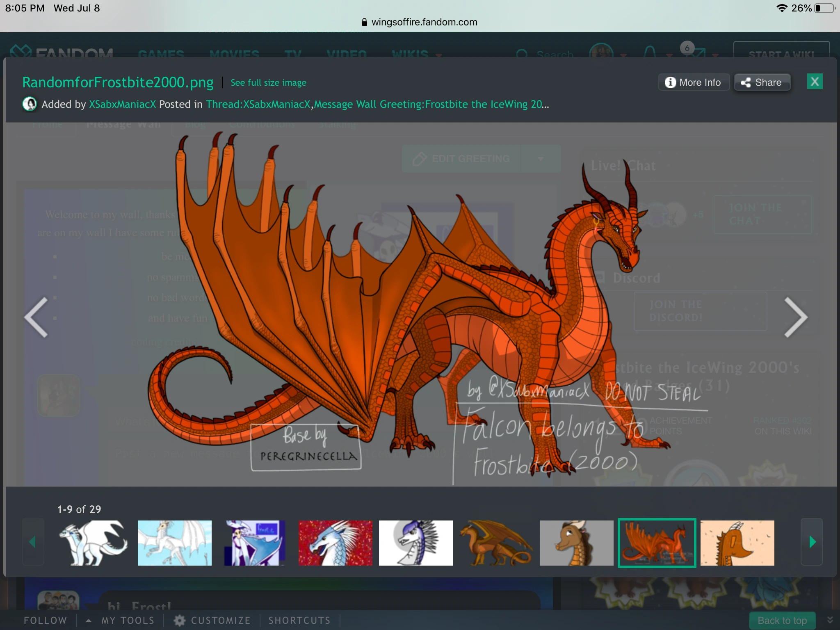
Task: Expand the My Tools menu arrow
Action: point(88,621)
